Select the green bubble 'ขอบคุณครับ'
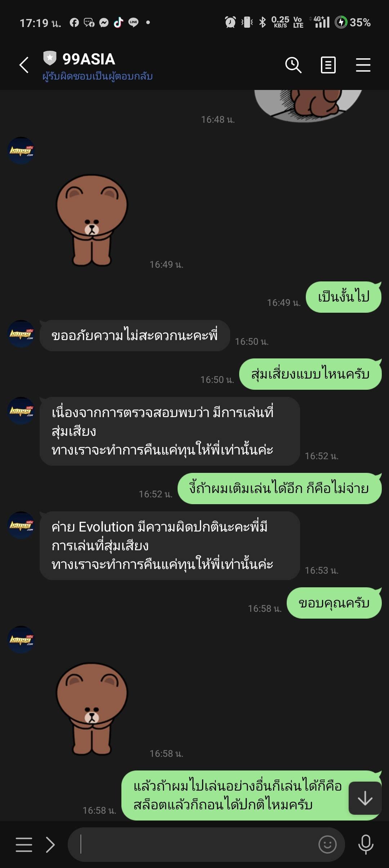This screenshot has width=389, height=868. coord(334,603)
